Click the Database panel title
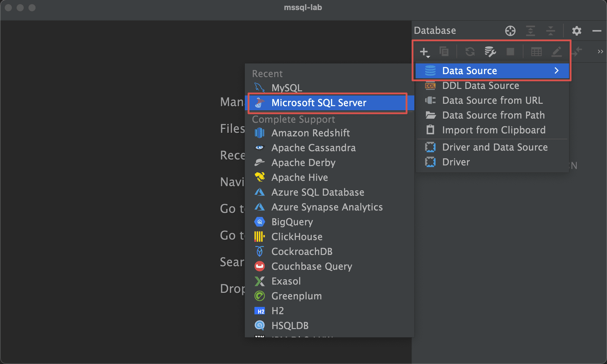Viewport: 607px width, 364px height. pos(435,31)
